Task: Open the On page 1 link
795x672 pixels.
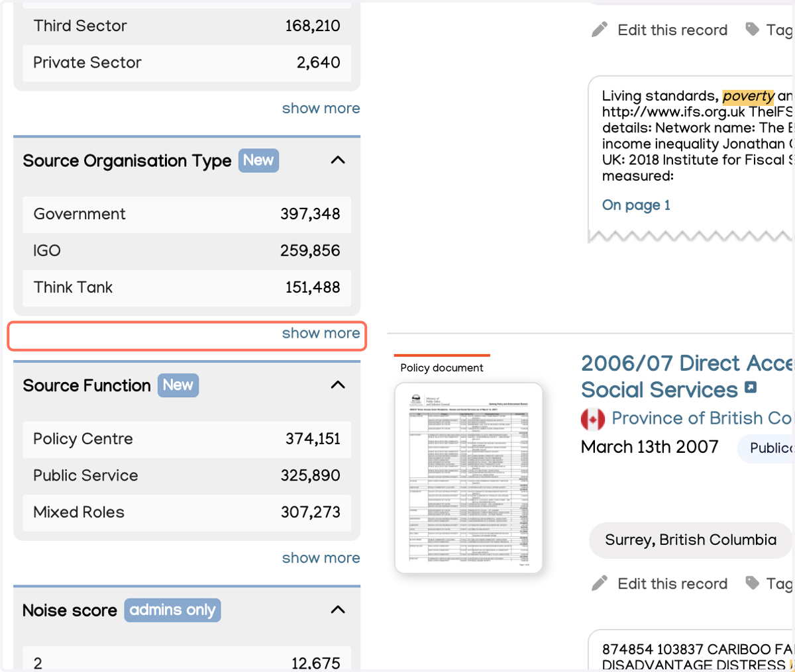Action: (x=636, y=205)
